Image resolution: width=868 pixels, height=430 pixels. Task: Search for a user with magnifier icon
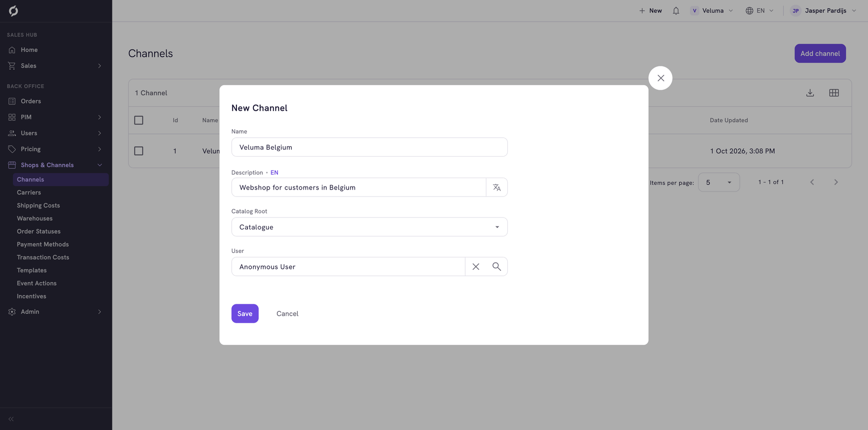click(496, 267)
